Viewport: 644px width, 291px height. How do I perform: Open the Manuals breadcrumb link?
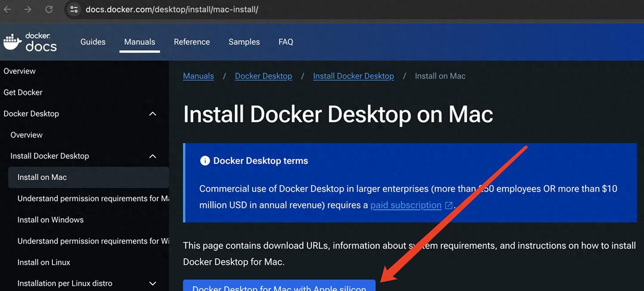click(x=198, y=76)
